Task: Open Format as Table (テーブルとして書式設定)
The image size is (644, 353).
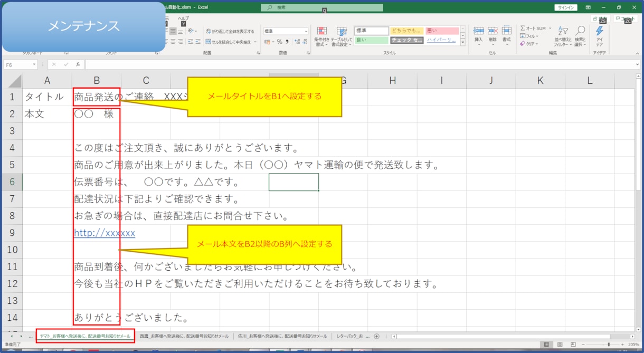Action: [342, 36]
